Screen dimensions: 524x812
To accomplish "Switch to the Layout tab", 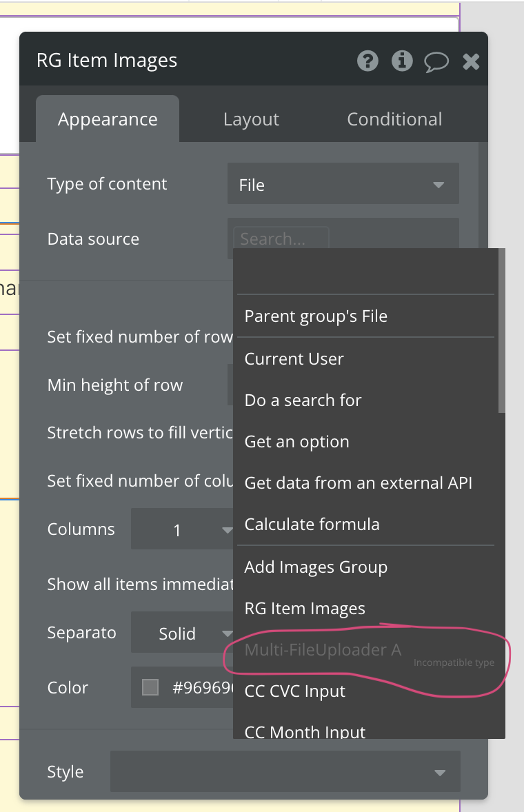I will [x=251, y=119].
